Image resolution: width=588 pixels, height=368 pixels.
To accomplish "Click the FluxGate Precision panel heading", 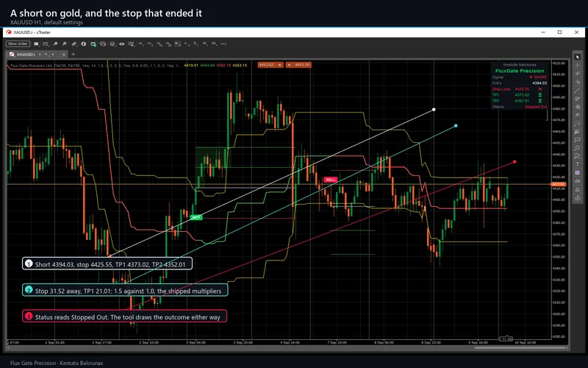I will pos(520,71).
